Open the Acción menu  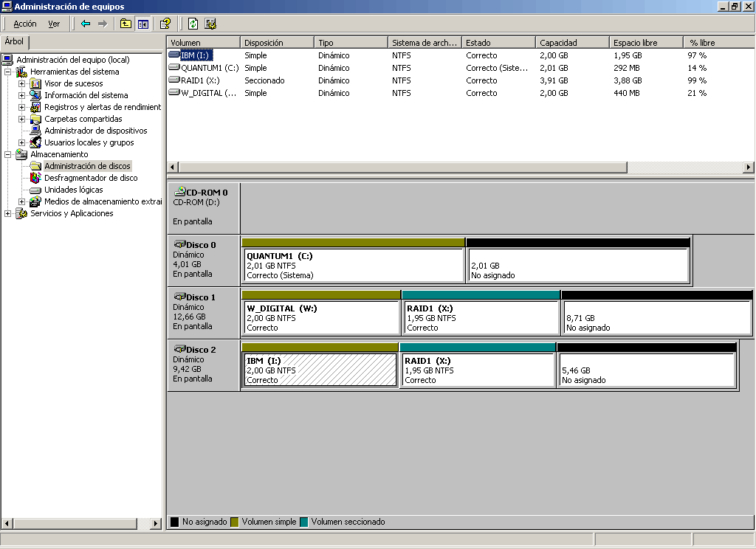(25, 24)
